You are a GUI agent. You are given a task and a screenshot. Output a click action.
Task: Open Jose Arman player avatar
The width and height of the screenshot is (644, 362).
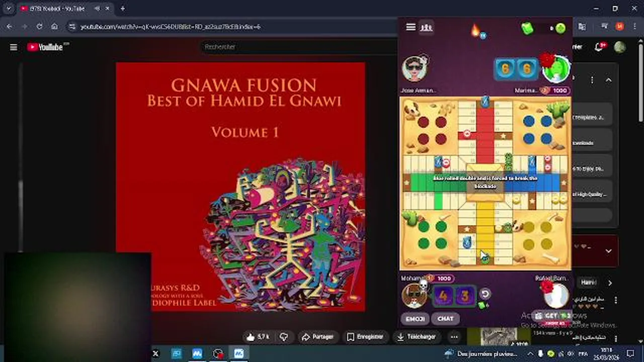415,69
